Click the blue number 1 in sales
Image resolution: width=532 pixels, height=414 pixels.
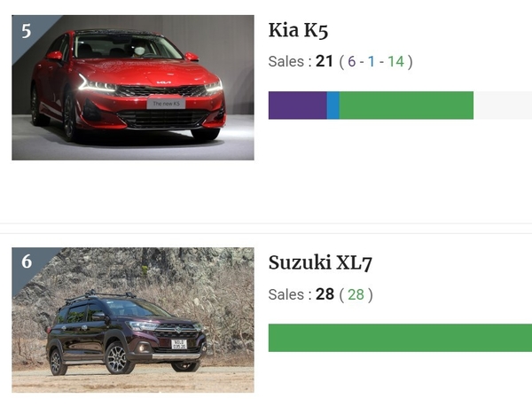(x=372, y=62)
